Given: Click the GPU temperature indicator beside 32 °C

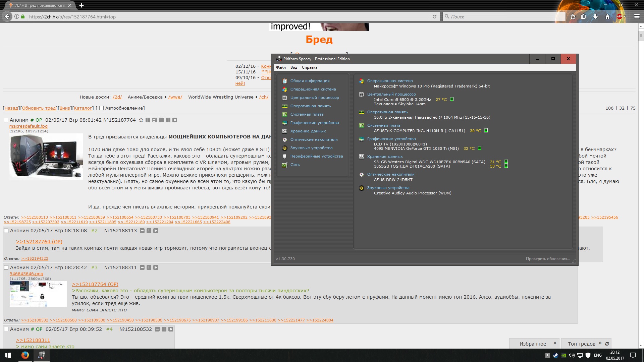Looking at the screenshot, I should click(480, 148).
